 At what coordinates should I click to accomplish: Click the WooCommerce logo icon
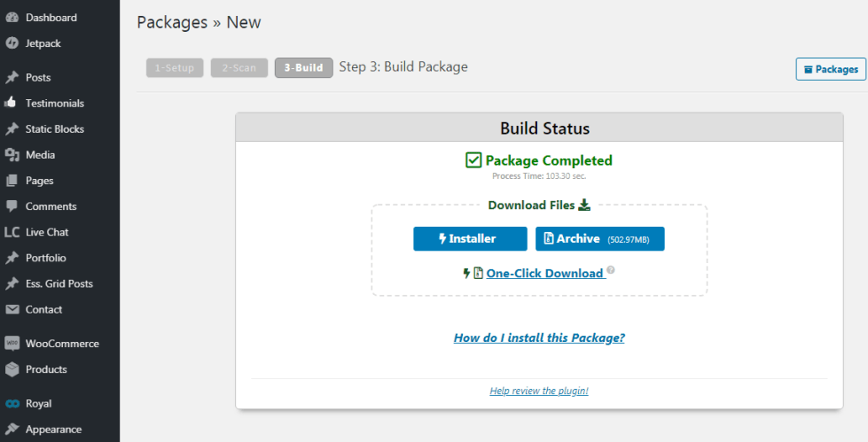point(12,344)
